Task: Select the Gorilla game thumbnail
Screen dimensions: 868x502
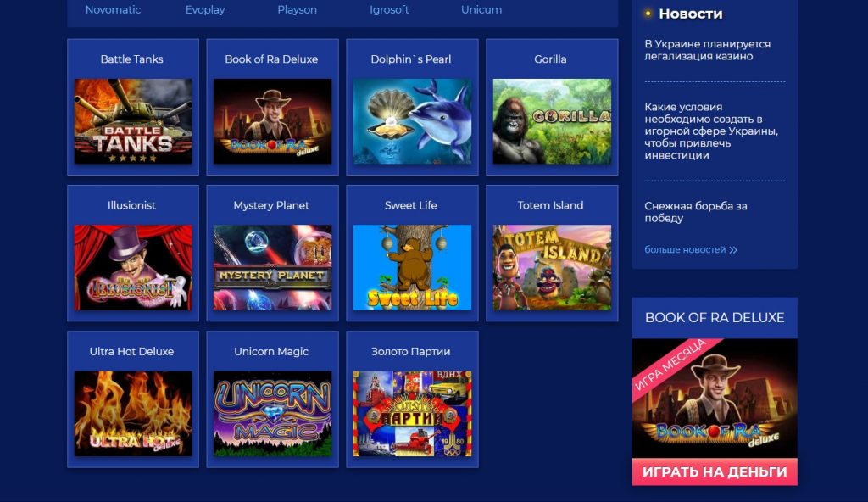Action: (552, 121)
